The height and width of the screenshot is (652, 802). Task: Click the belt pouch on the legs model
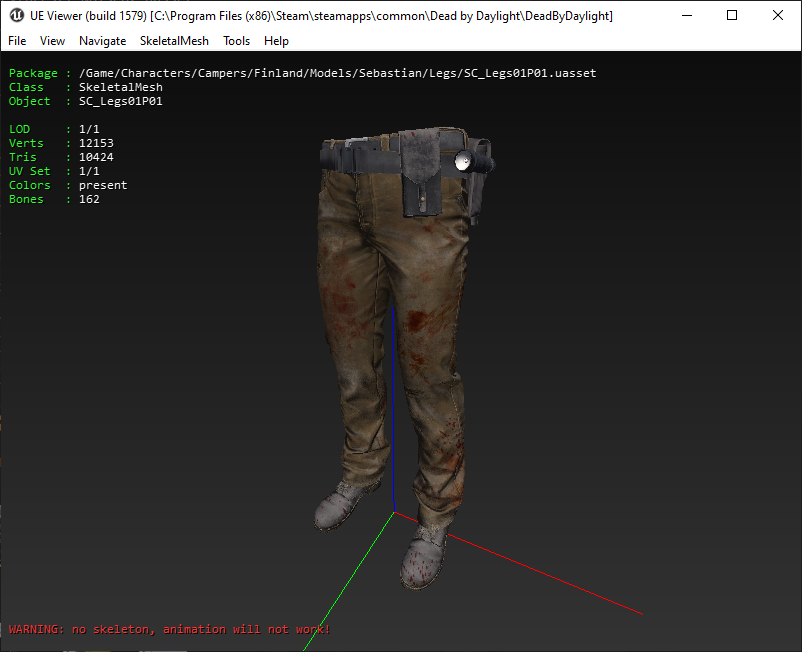click(x=421, y=173)
